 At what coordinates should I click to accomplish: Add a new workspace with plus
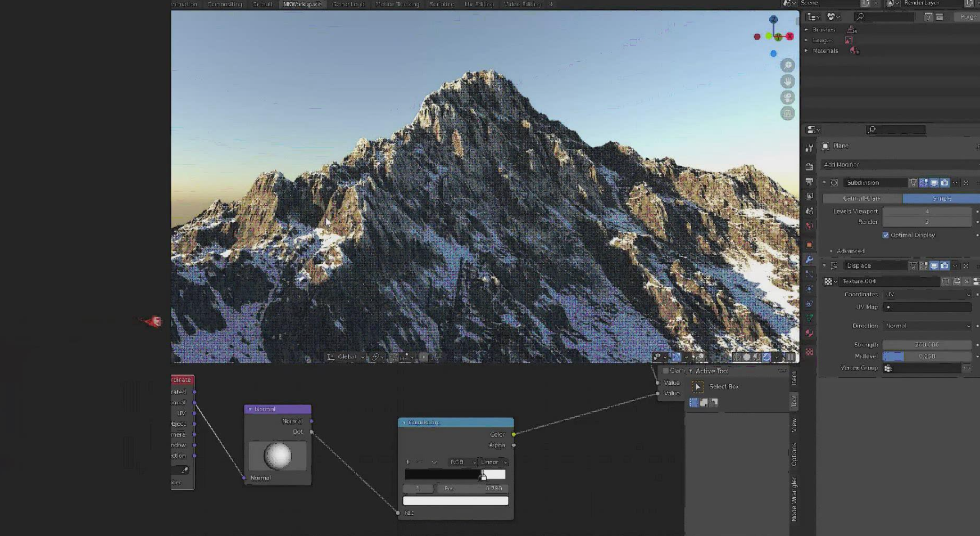point(551,4)
